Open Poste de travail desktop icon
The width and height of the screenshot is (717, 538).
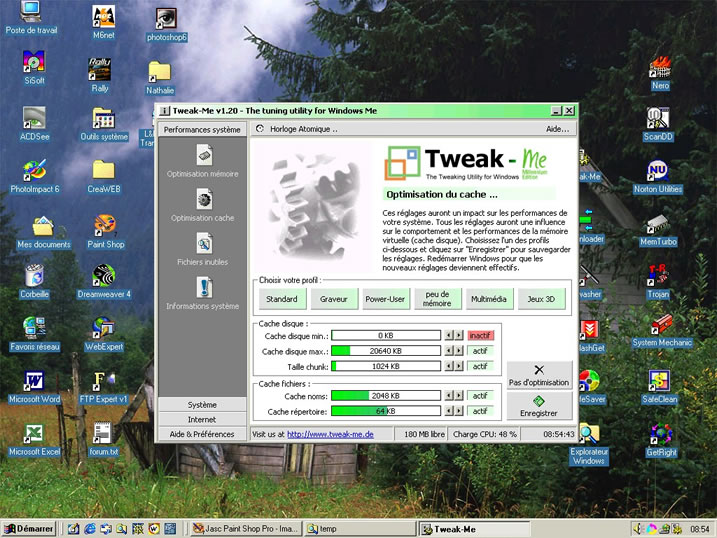(31, 18)
